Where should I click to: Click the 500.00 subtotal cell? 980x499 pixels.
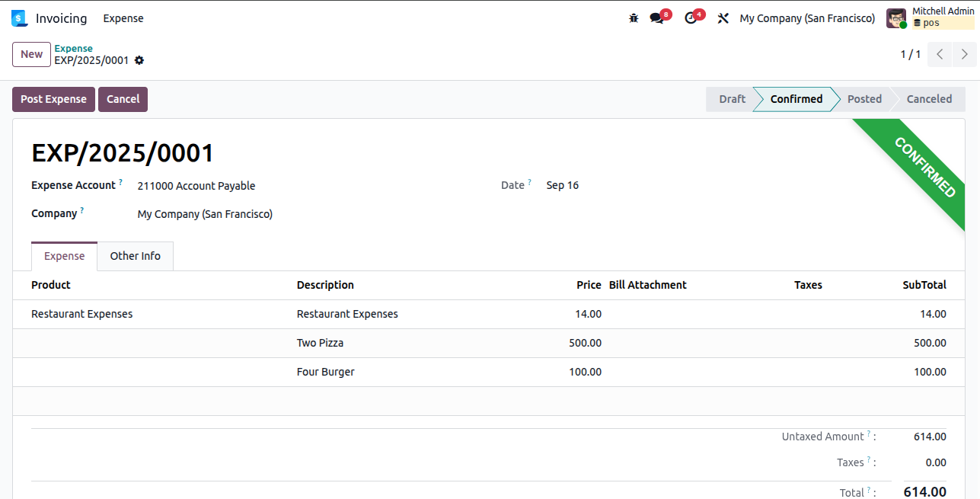[930, 343]
